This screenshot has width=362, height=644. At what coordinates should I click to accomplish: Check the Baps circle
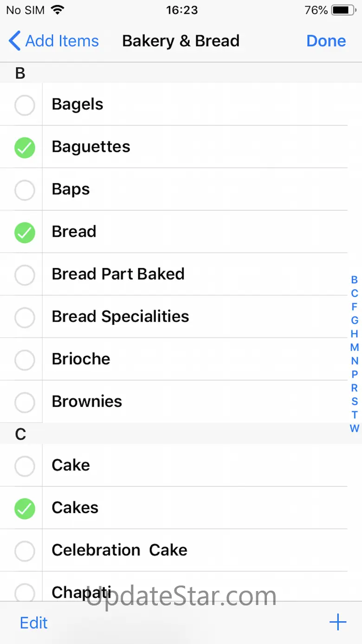[25, 190]
